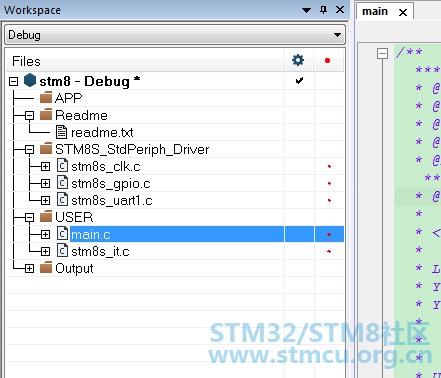Select the Output folder label

pos(74,269)
